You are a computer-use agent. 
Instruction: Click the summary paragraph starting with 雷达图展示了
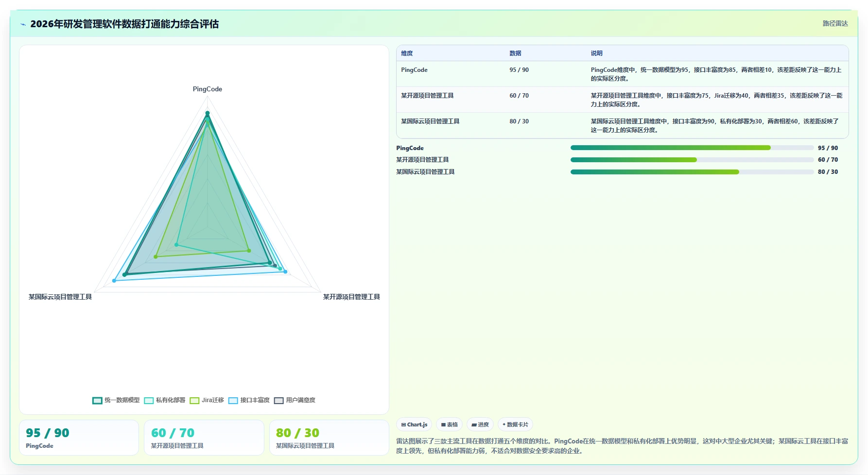622,446
